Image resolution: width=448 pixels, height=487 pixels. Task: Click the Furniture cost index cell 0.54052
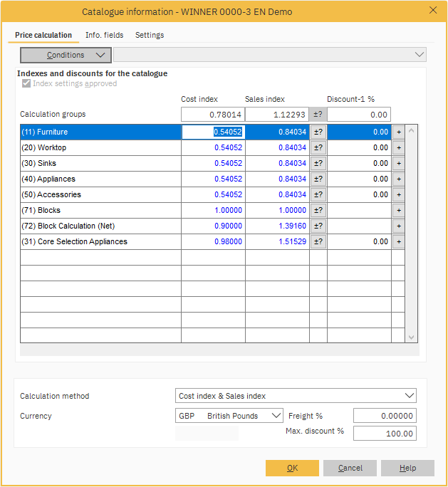(x=213, y=132)
